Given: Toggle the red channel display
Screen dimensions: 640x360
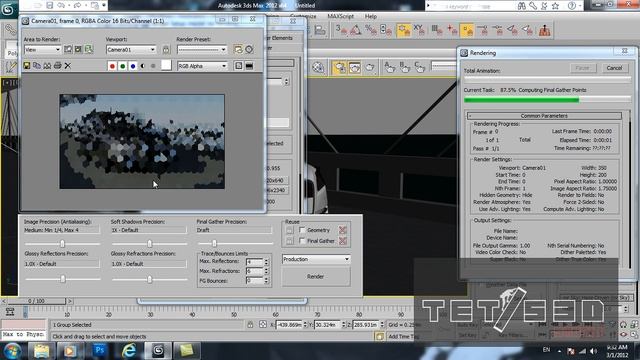Looking at the screenshot, I should [112, 66].
